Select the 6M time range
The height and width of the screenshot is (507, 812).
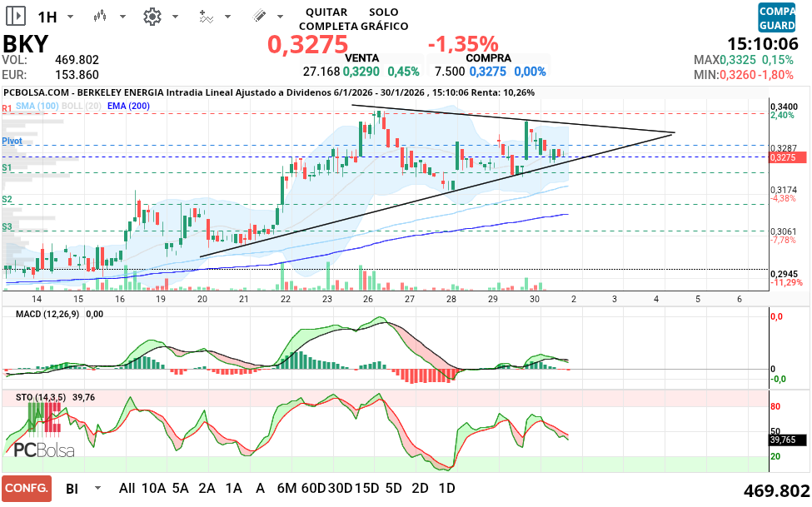click(287, 488)
